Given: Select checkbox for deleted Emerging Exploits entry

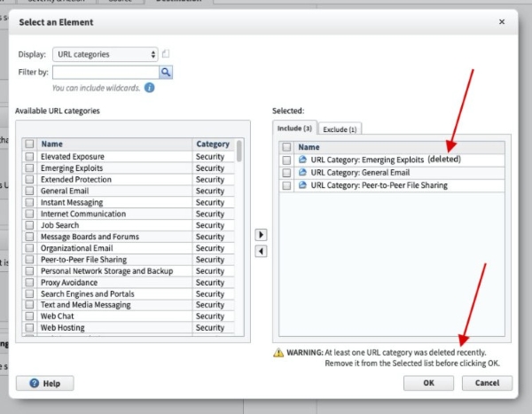Looking at the screenshot, I should point(286,160).
